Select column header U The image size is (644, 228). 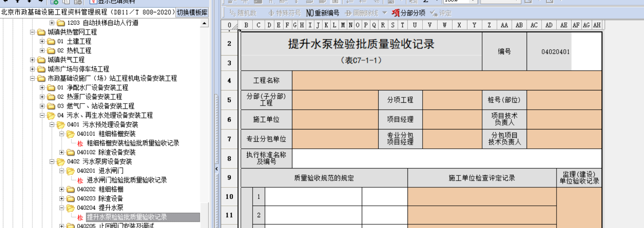tap(415, 25)
